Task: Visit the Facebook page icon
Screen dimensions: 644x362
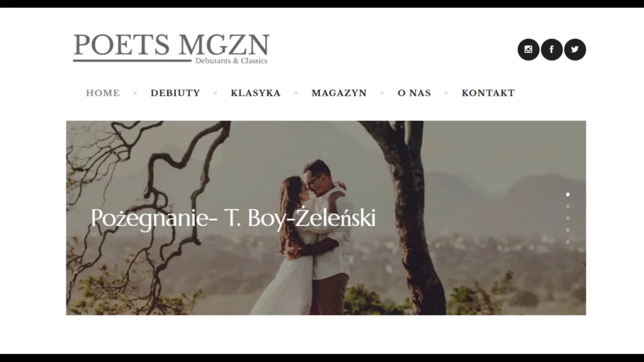Action: click(x=551, y=49)
